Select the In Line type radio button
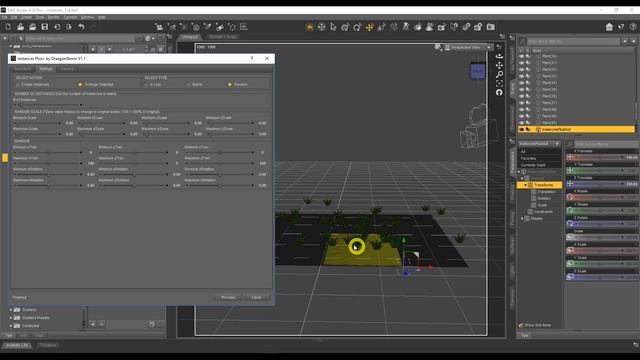 click(146, 84)
